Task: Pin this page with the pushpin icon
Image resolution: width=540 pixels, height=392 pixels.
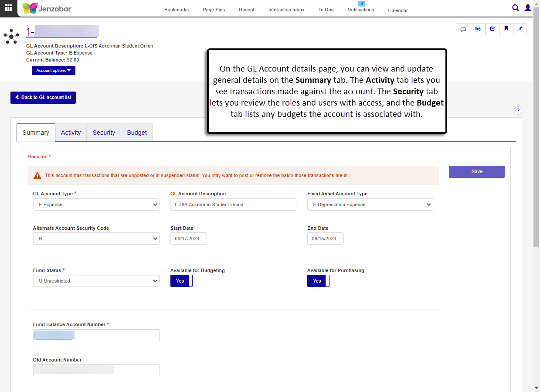Action: tap(520, 29)
